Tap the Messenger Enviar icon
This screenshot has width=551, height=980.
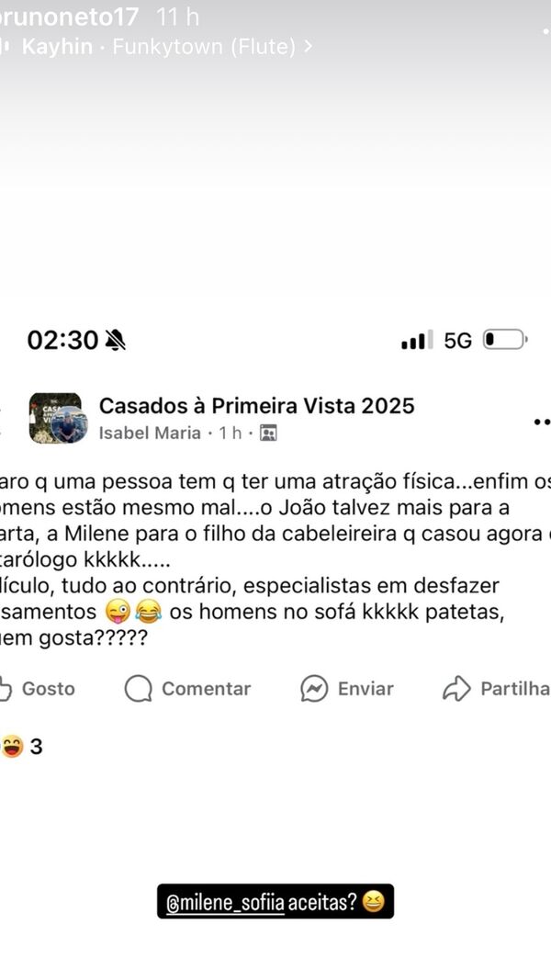314,689
